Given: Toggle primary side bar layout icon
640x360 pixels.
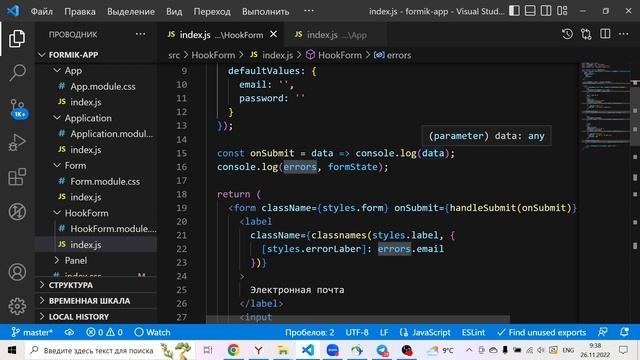Looking at the screenshot, I should point(514,11).
